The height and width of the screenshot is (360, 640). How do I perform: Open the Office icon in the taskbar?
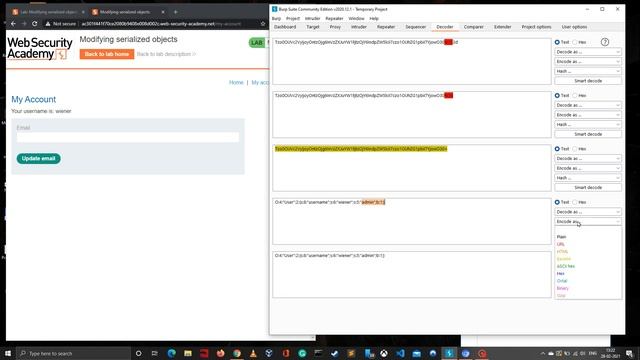[286, 353]
